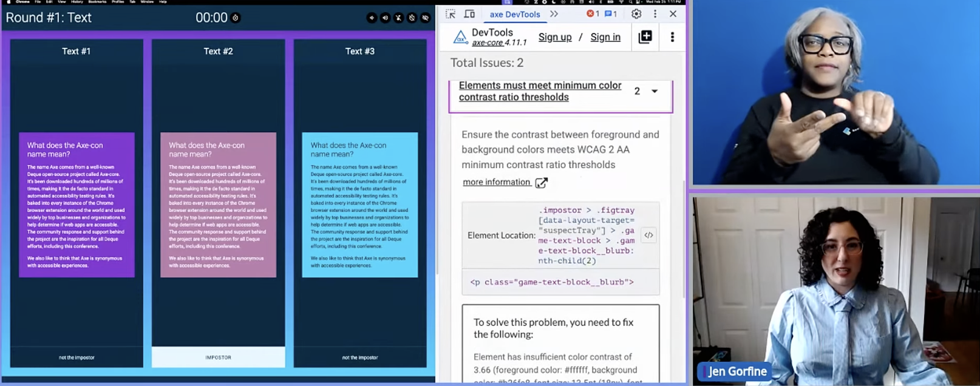Click the blue message count badge
Image resolution: width=980 pixels, height=386 pixels.
[611, 14]
